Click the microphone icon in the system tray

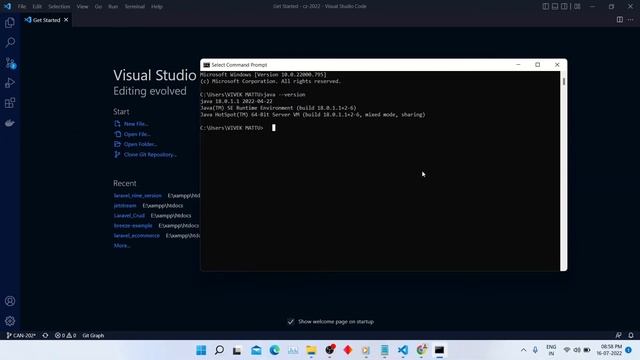(535, 350)
